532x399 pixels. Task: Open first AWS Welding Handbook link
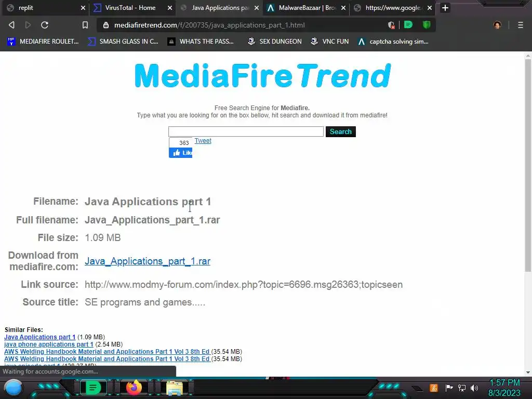pyautogui.click(x=107, y=352)
